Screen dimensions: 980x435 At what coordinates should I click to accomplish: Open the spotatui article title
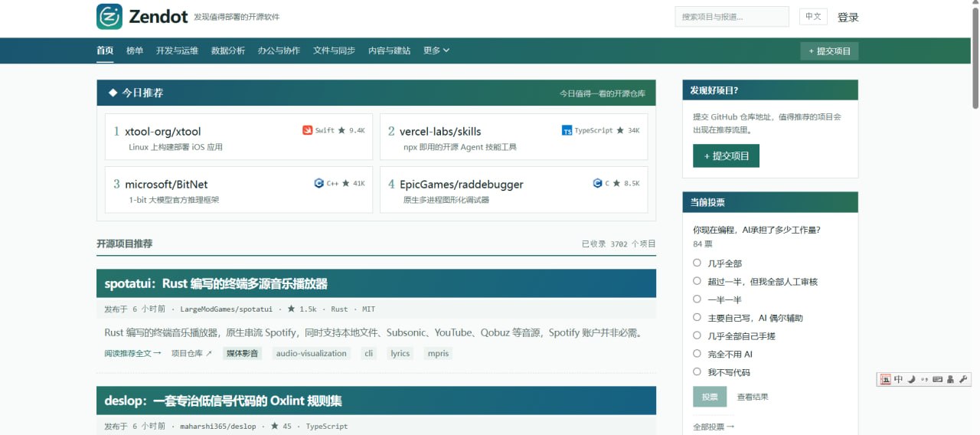coord(216,283)
